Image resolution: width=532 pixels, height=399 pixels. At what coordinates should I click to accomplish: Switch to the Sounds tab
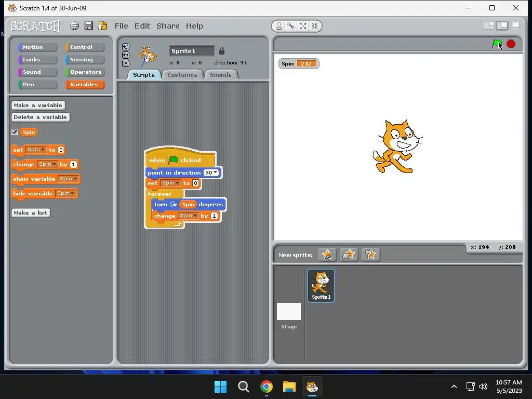(221, 75)
